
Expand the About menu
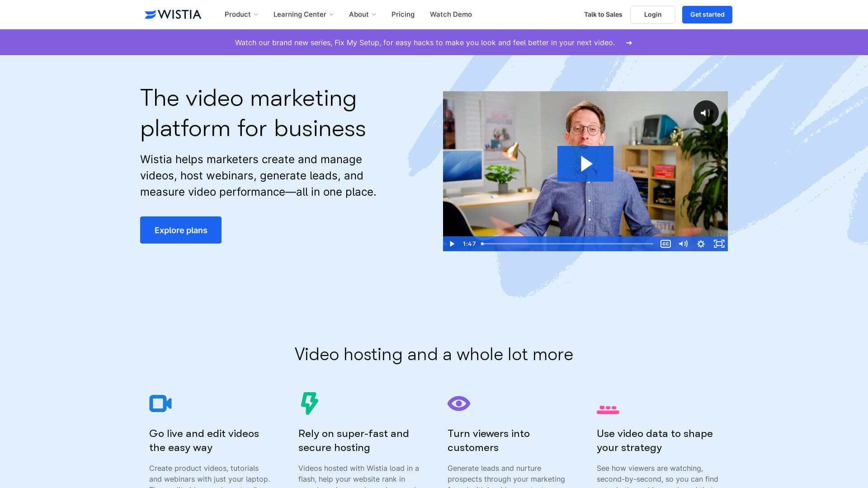(362, 14)
